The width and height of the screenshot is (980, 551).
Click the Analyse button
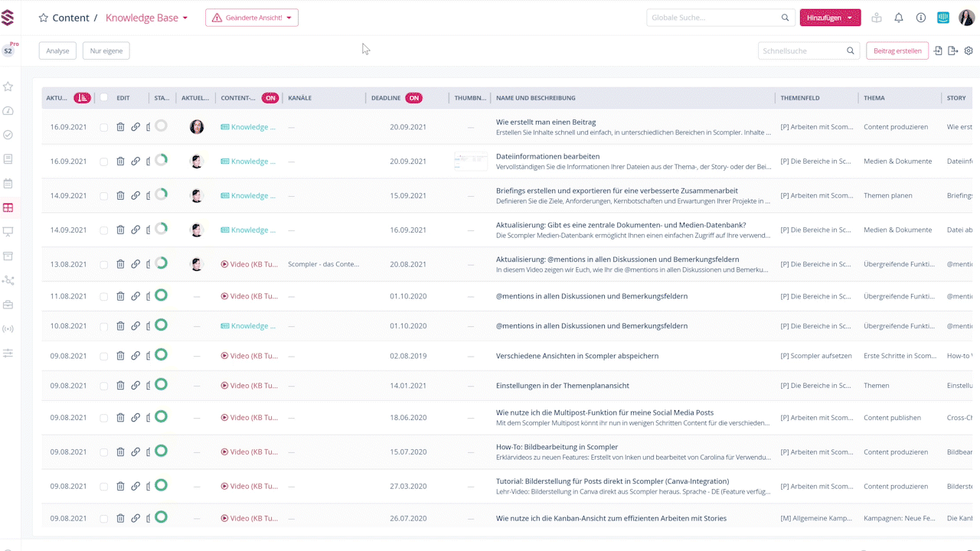click(x=57, y=51)
